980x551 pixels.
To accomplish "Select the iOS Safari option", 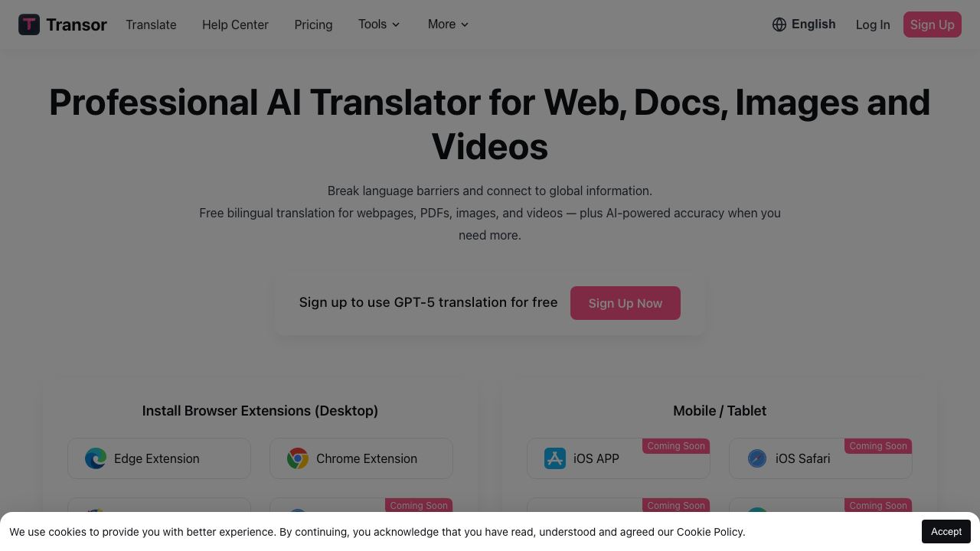I will (x=821, y=458).
